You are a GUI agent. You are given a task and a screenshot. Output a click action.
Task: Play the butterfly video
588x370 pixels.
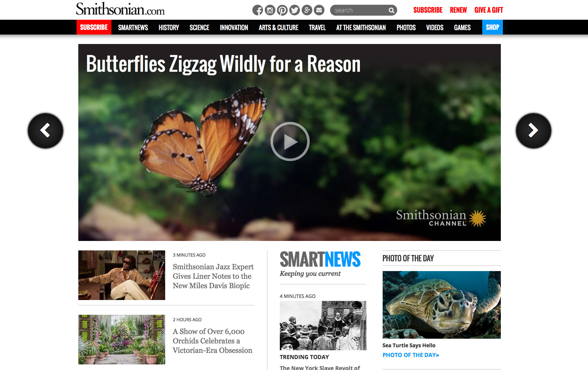[290, 141]
